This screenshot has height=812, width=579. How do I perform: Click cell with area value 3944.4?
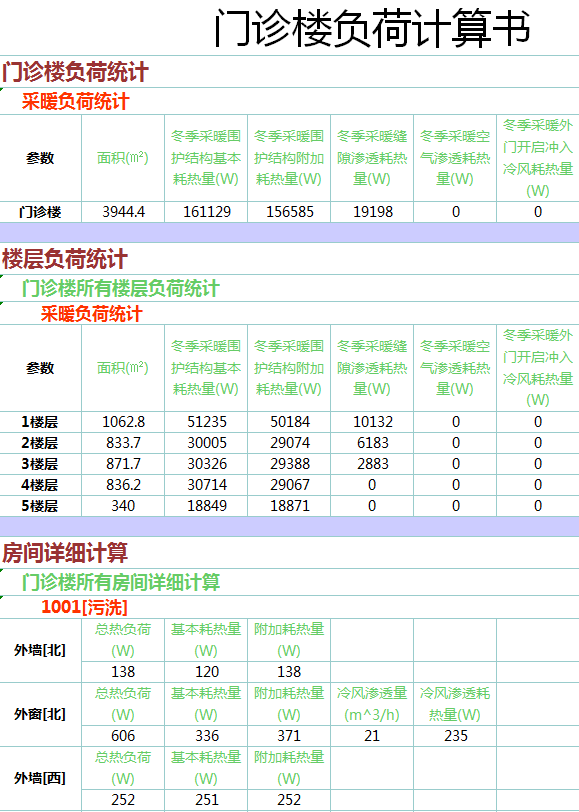click(x=123, y=212)
